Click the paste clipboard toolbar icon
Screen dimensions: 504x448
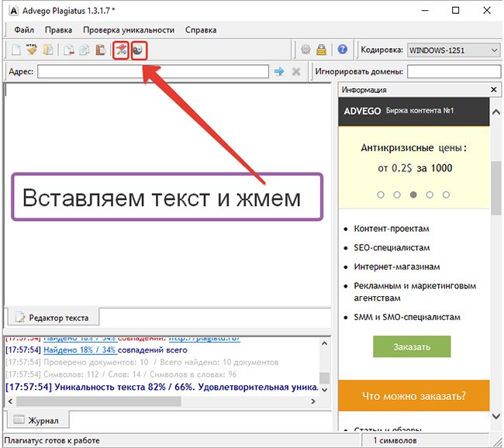tap(100, 50)
